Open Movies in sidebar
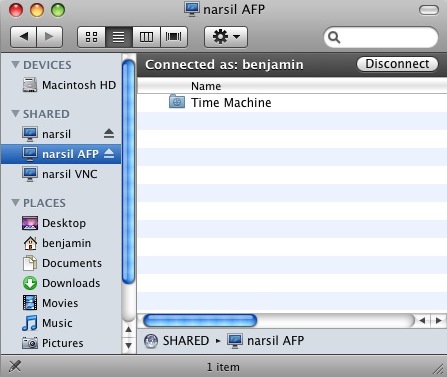The height and width of the screenshot is (377, 447). click(62, 303)
